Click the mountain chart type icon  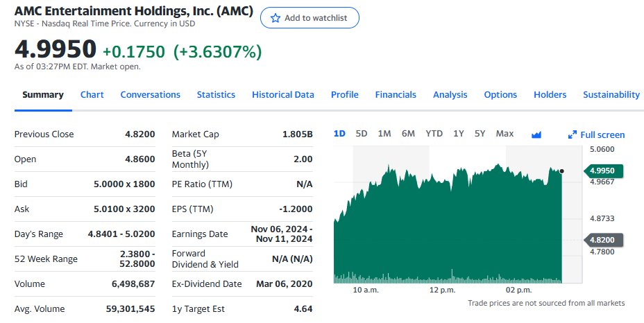(x=536, y=134)
